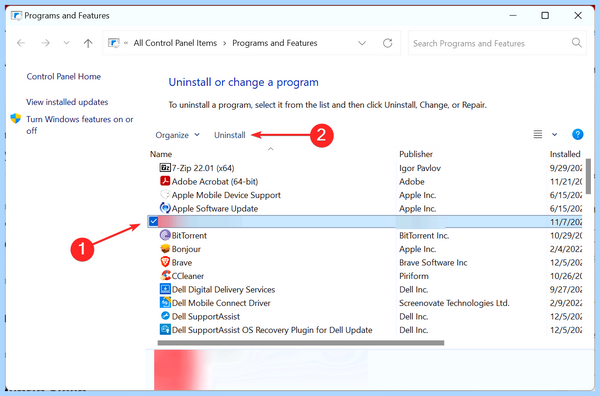
Task: Select the Adobe Acrobat (64-bit) entry
Action: pos(215,181)
